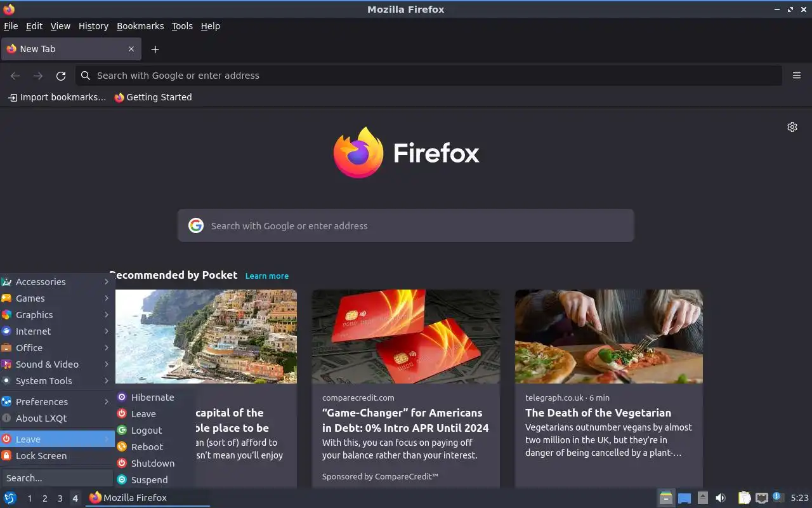The image size is (812, 508).
Task: Open a new tab with plus button
Action: point(155,49)
